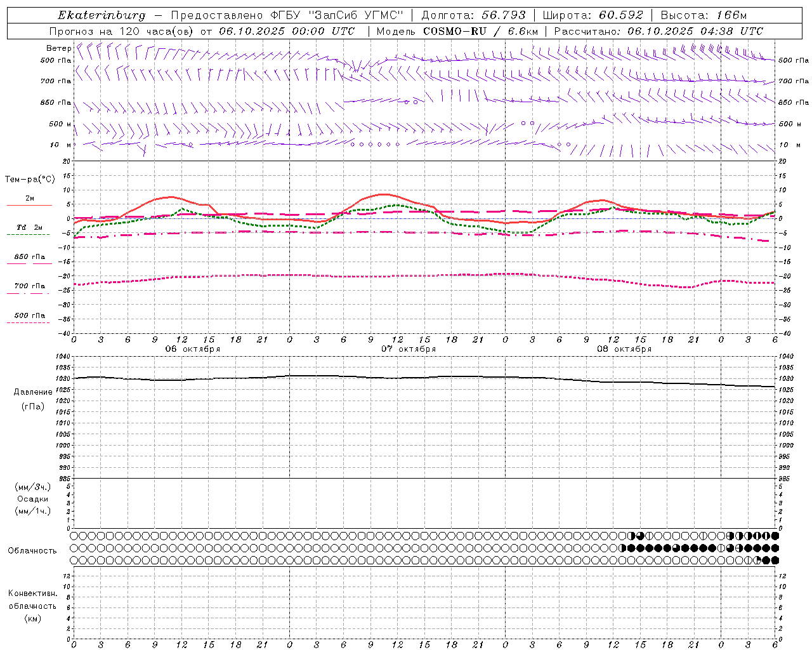Click the '(гПа)' unit label under Давление
812x650 pixels.
click(33, 406)
